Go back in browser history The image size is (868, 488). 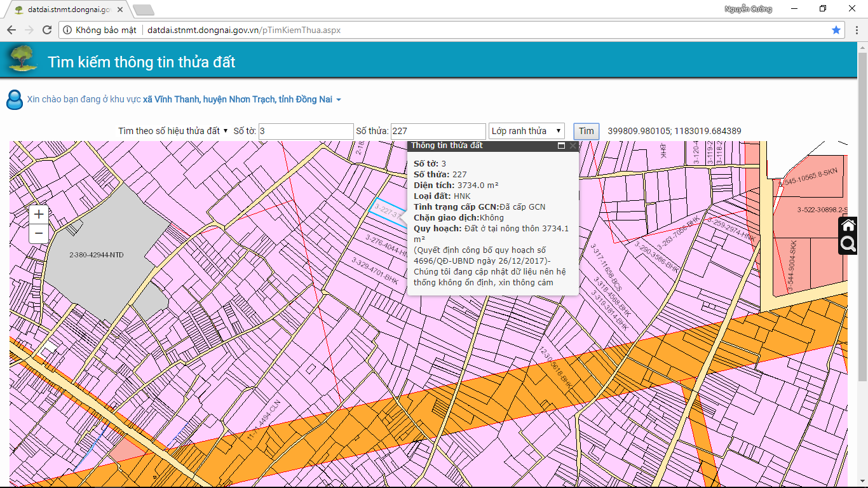[11, 30]
